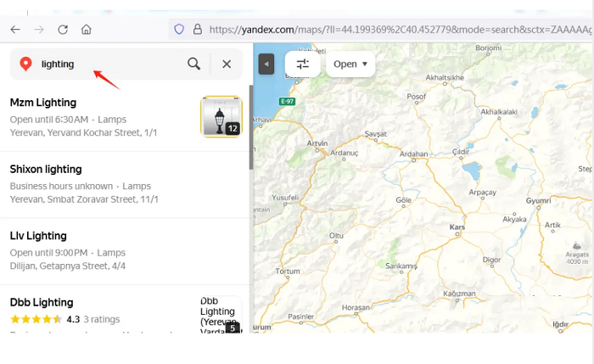Click the E-97 road marker
This screenshot has height=364, width=594.
pos(287,102)
